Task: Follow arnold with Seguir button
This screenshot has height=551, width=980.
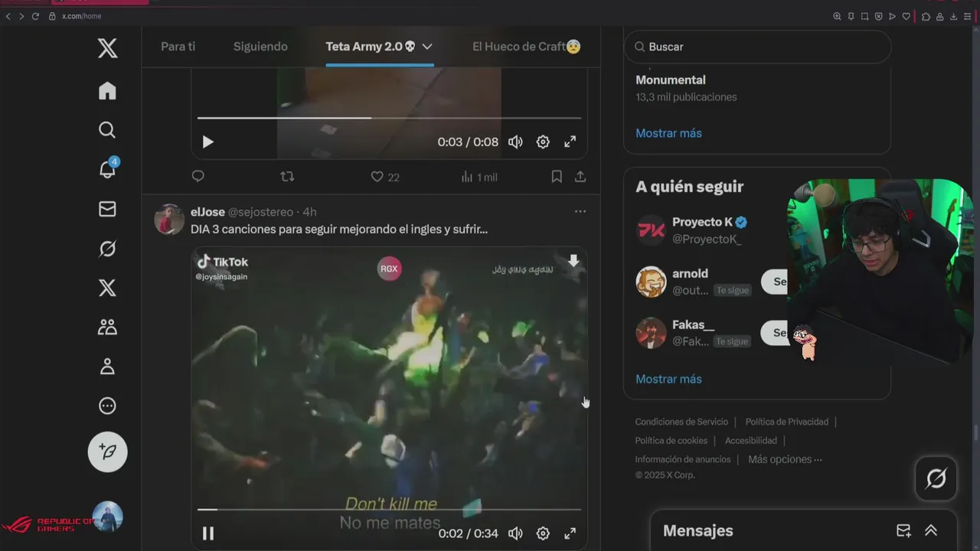Action: click(x=775, y=282)
